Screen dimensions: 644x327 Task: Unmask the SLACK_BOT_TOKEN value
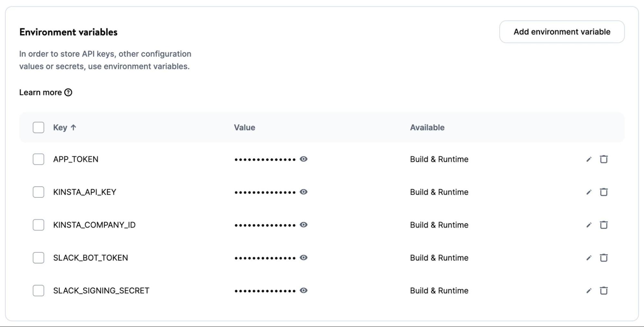point(303,258)
